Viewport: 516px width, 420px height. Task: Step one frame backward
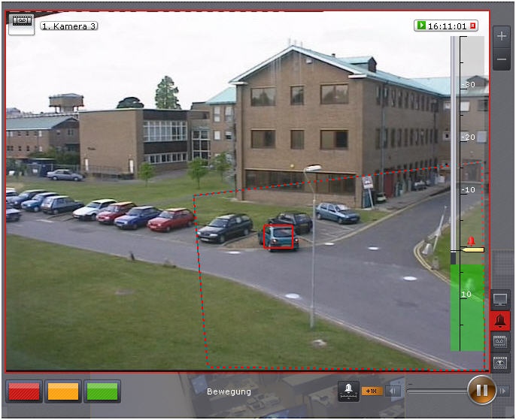[x=393, y=391]
